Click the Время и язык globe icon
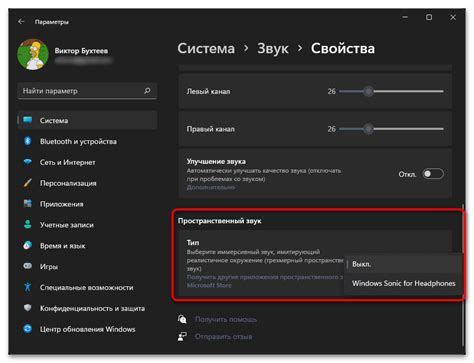This screenshot has height=363, width=474. [28, 245]
